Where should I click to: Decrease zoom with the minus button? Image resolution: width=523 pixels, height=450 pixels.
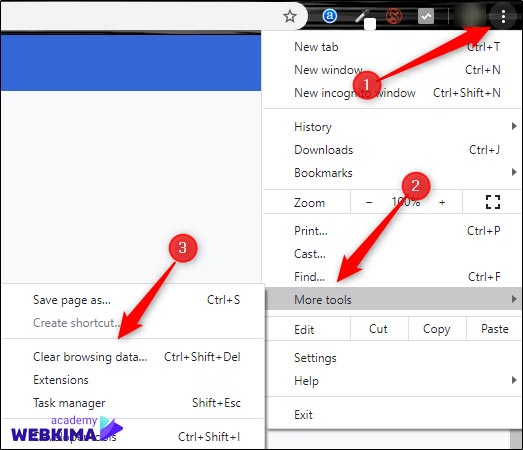(369, 202)
